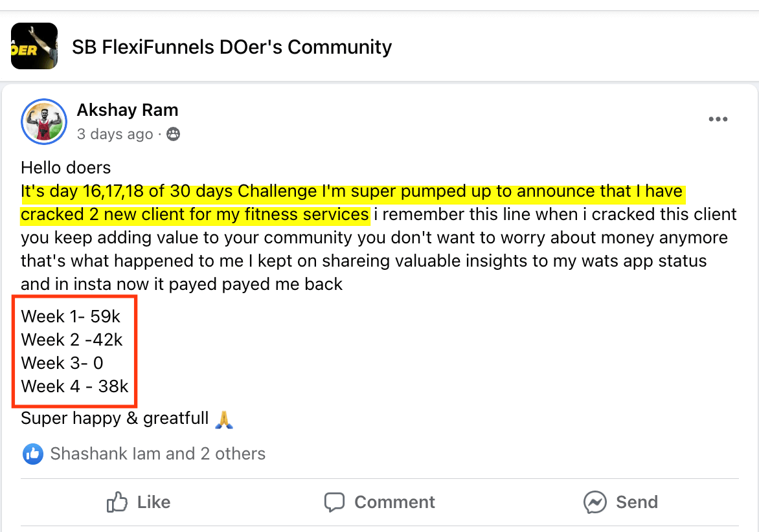Show who reacted: Shashank Iam and 2 others
This screenshot has width=759, height=532.
click(x=157, y=454)
